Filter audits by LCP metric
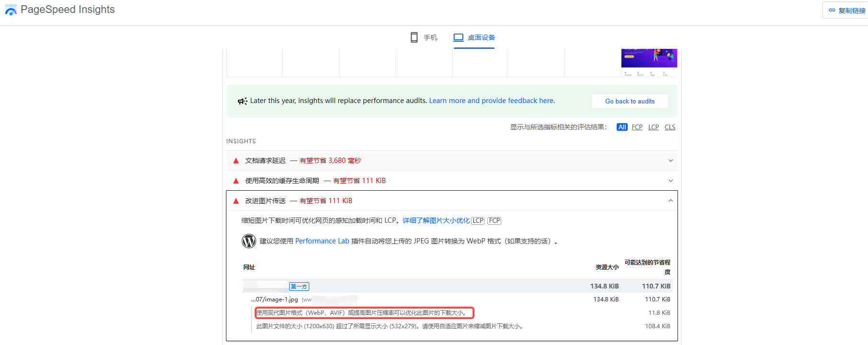This screenshot has height=345, width=868. 654,127
